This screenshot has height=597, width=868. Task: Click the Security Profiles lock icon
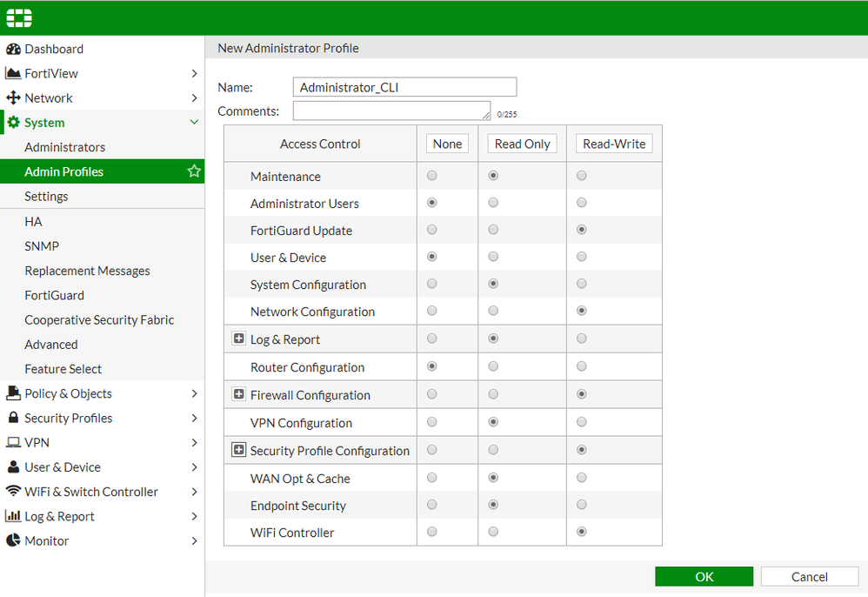point(13,418)
